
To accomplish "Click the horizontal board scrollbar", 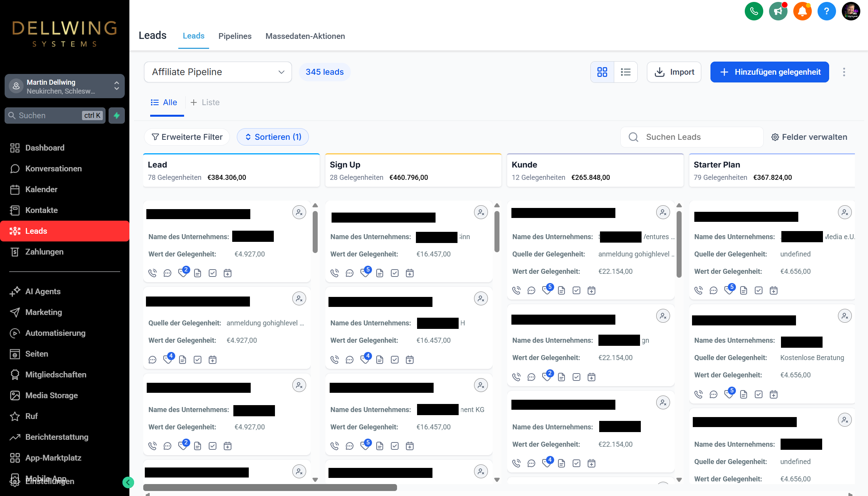I will pos(270,488).
